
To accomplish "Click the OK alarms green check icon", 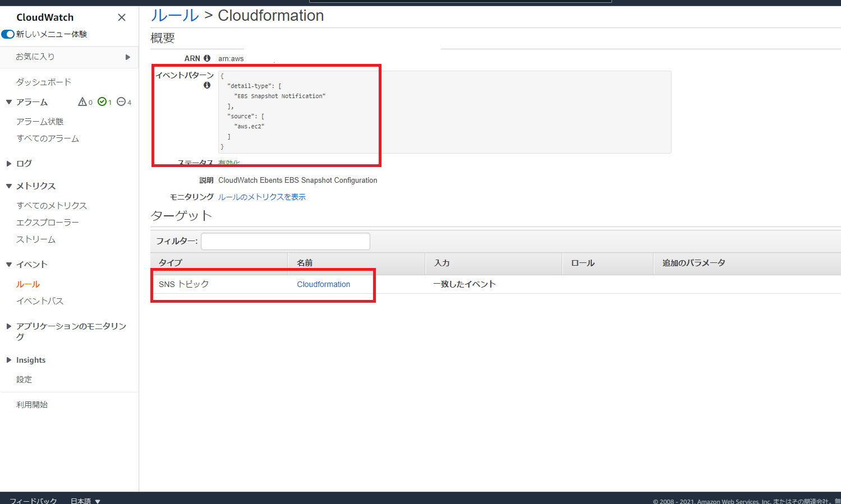I will coord(102,102).
